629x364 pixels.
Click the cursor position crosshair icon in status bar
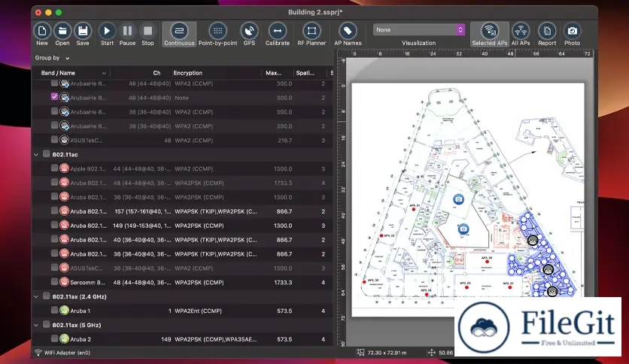coord(432,353)
